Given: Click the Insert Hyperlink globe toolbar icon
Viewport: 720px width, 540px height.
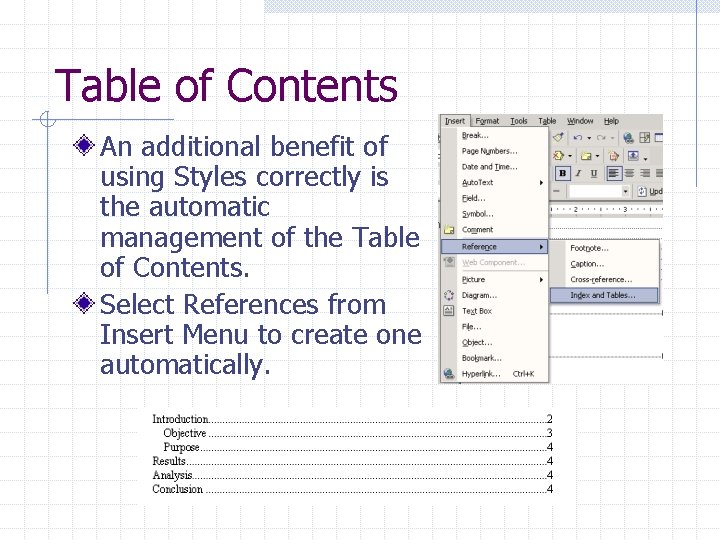Looking at the screenshot, I should (629, 138).
